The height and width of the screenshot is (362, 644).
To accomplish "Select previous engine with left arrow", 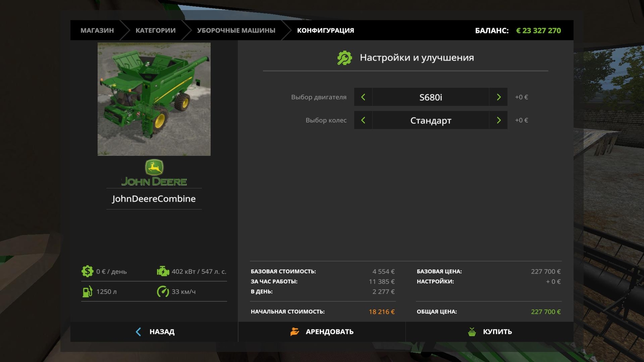I will point(363,97).
